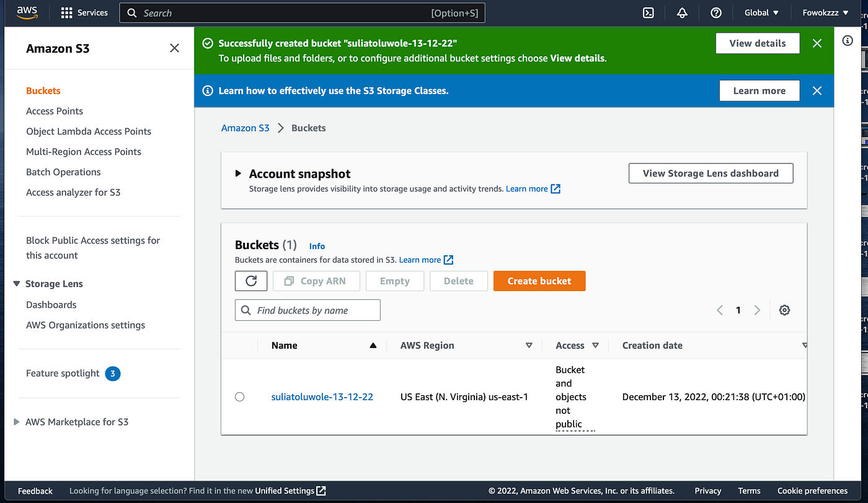Close the Amazon S3 sidebar panel
Image resolution: width=868 pixels, height=503 pixels.
(175, 48)
